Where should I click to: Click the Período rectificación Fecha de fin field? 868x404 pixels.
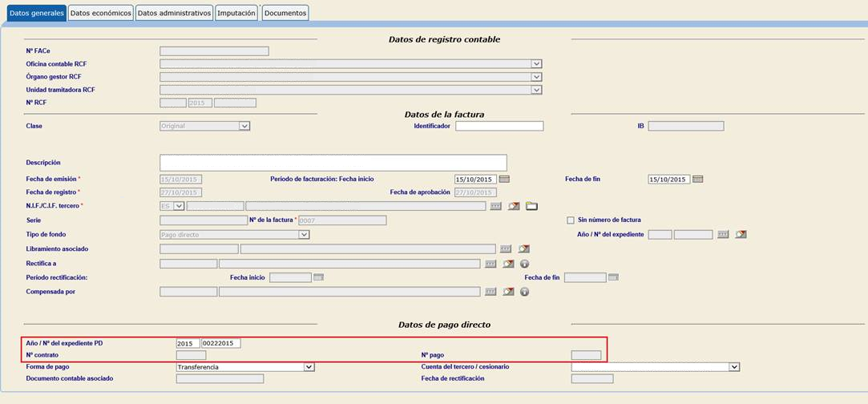coord(585,278)
